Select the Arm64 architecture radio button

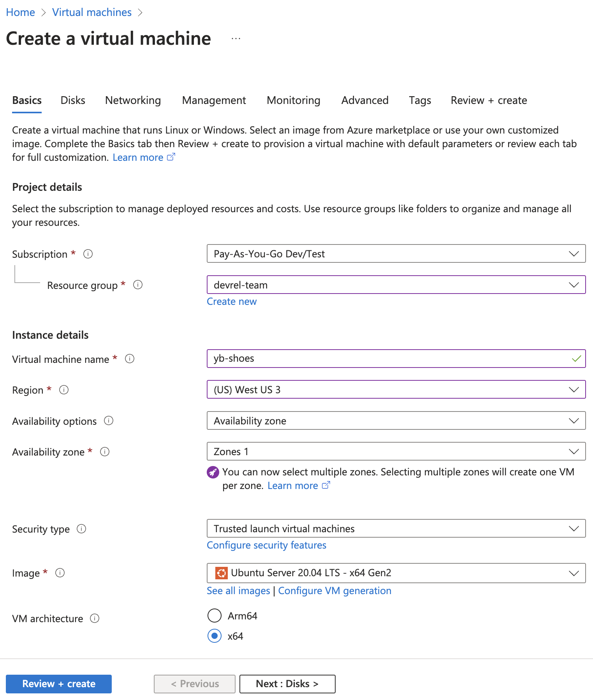tap(215, 616)
